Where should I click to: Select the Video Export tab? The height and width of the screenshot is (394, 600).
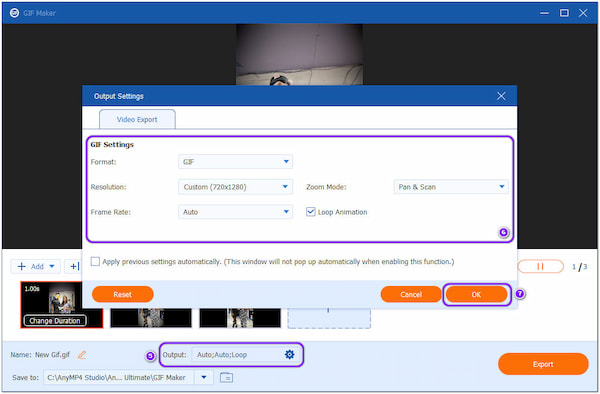(137, 119)
